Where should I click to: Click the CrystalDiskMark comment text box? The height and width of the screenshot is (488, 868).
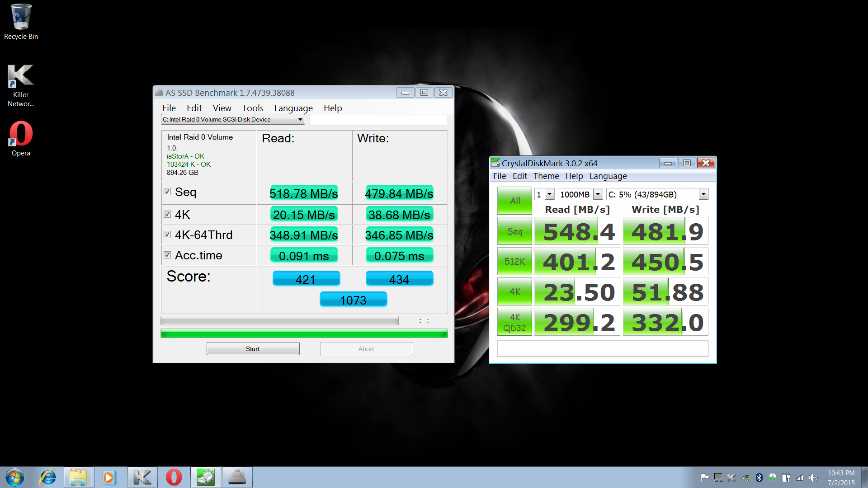pyautogui.click(x=603, y=348)
